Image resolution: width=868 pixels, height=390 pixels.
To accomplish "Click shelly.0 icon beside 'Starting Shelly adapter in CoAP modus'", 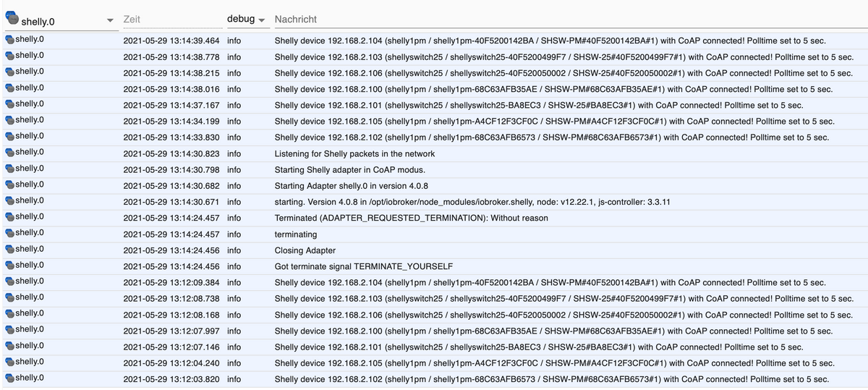I will 9,169.
